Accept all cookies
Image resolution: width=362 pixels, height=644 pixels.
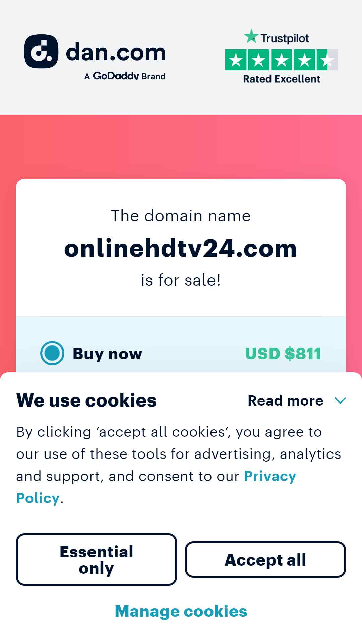(265, 559)
